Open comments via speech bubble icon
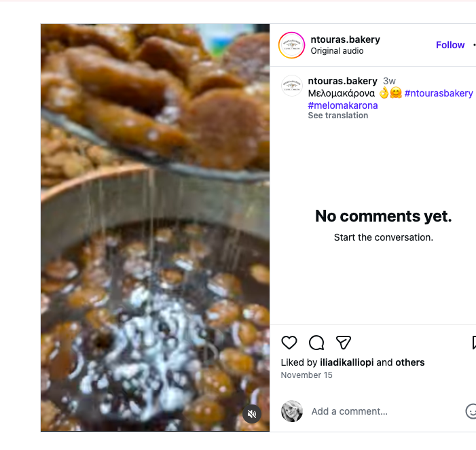Image resolution: width=476 pixels, height=450 pixels. tap(316, 343)
